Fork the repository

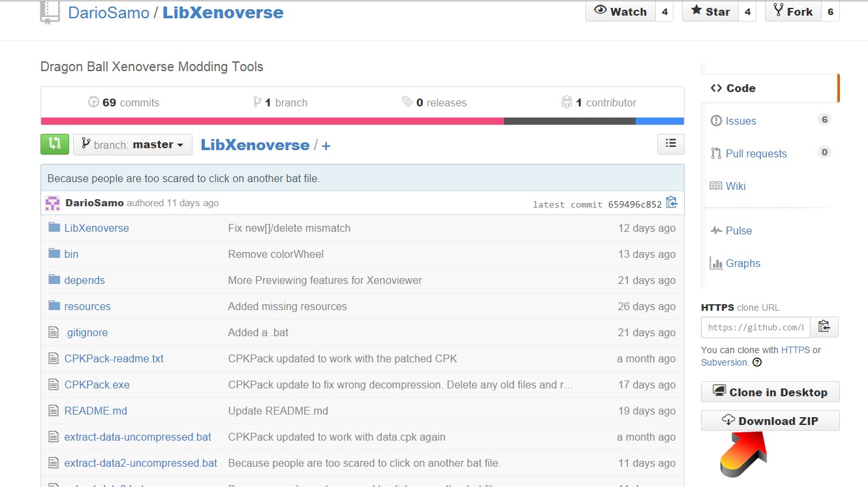pos(793,12)
